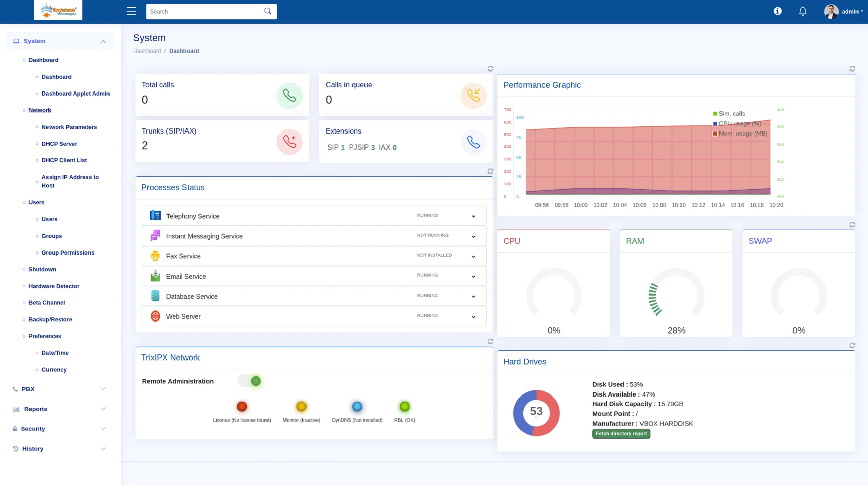Open the Shutdown menu item
This screenshot has width=868, height=488.
[42, 269]
